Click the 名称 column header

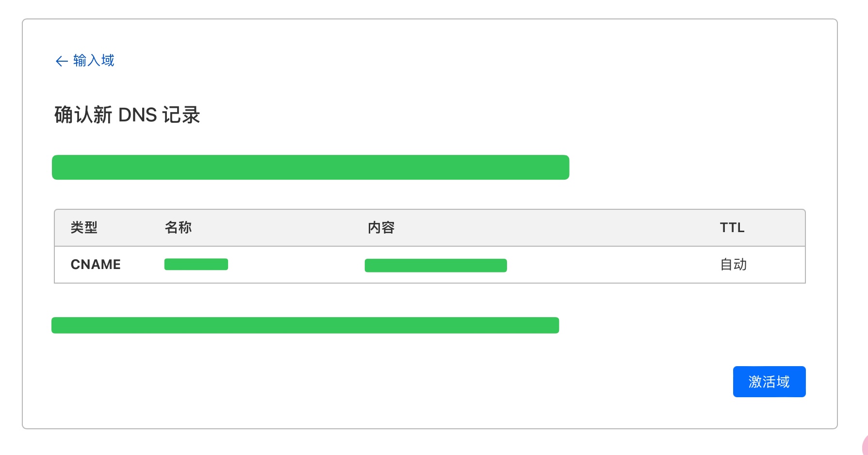178,227
